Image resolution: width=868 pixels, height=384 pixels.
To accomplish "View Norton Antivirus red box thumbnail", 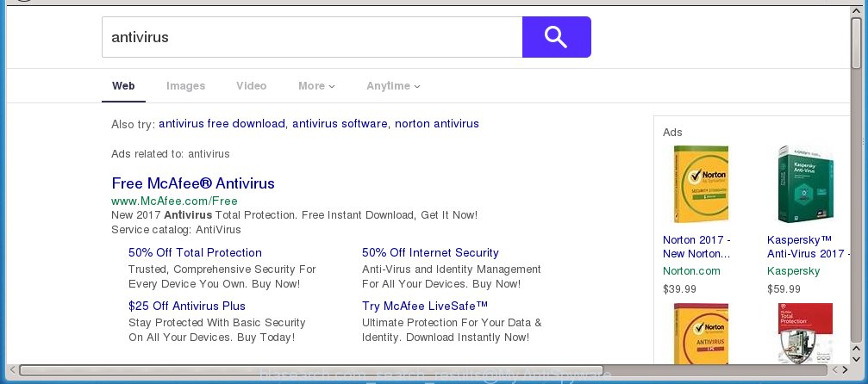I will coord(700,333).
